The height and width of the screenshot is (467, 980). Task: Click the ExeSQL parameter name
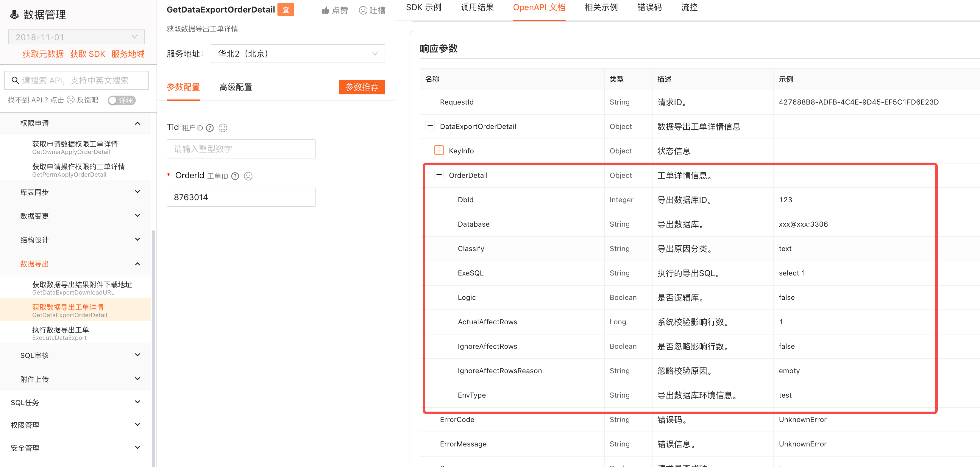(471, 273)
